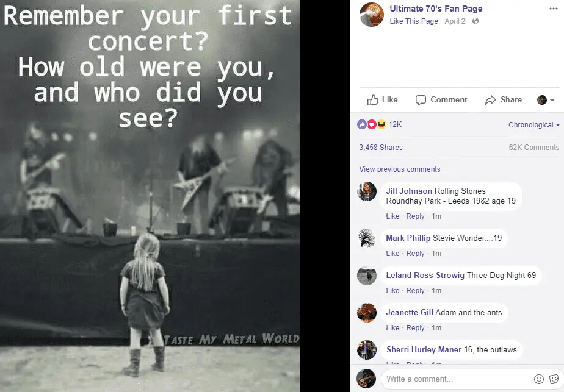Expand the Chronological comment sorting dropdown
Viewport: 564px width, 392px height.
click(x=534, y=125)
